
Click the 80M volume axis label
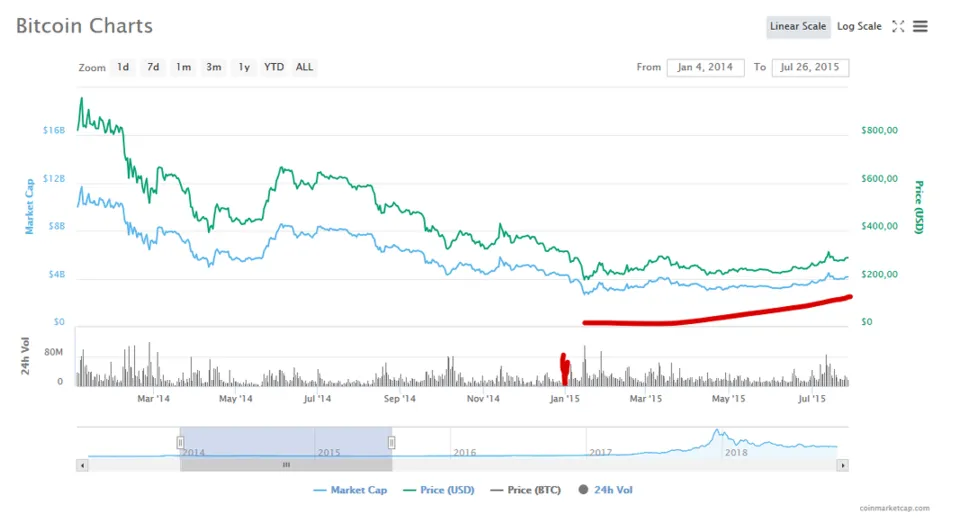tap(53, 352)
